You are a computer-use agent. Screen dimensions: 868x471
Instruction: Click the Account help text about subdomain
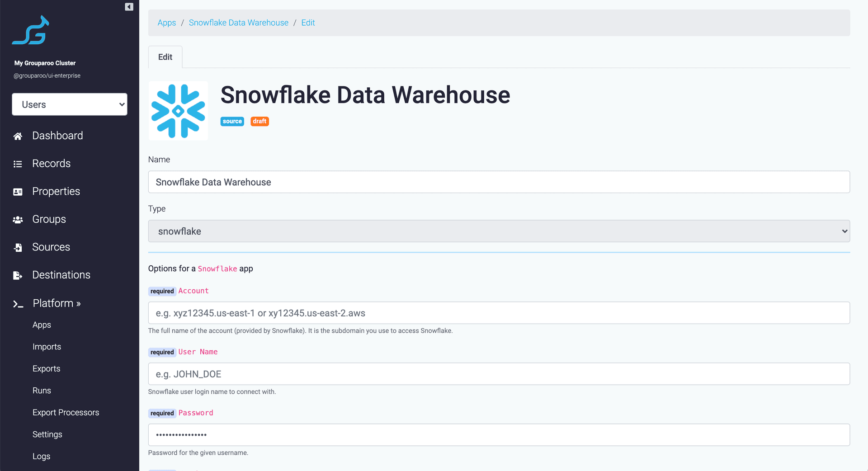pos(301,331)
